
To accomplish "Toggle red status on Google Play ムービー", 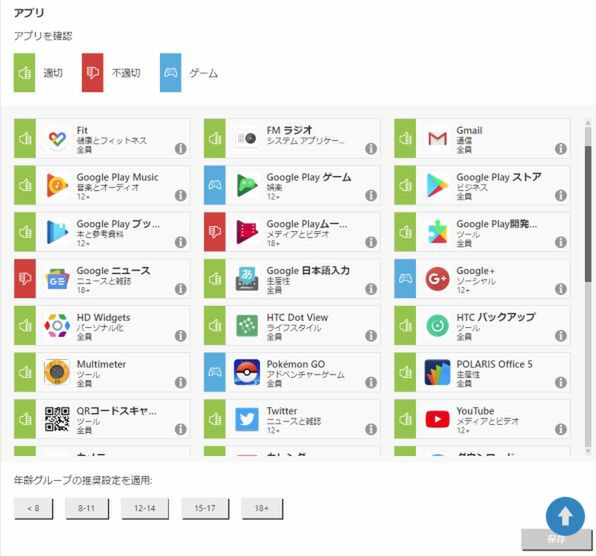I will click(215, 232).
